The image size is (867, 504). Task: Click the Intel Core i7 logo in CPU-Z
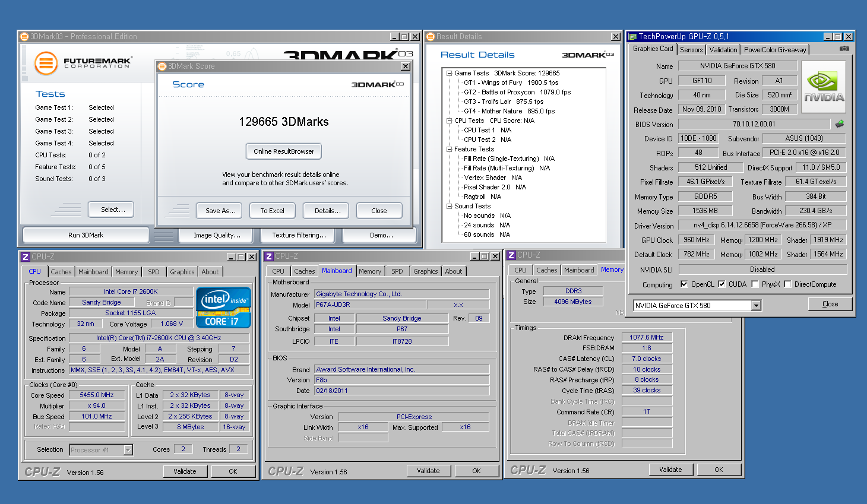tap(223, 307)
